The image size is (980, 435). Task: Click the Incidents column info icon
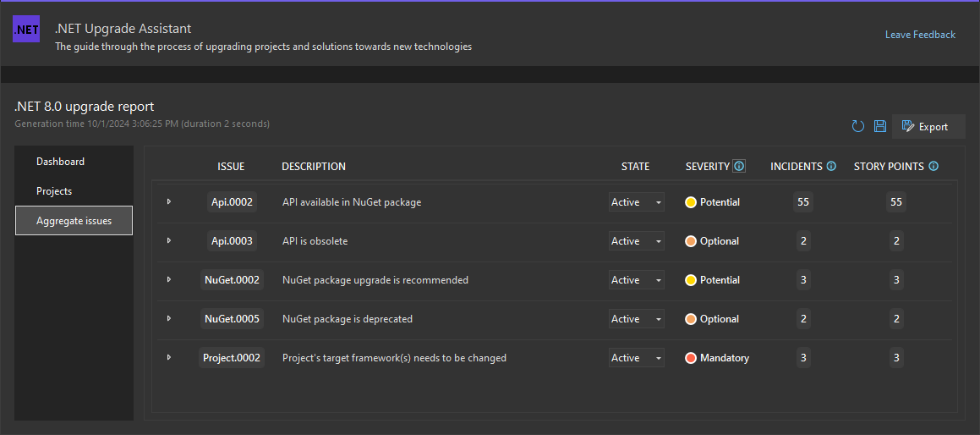(x=831, y=167)
